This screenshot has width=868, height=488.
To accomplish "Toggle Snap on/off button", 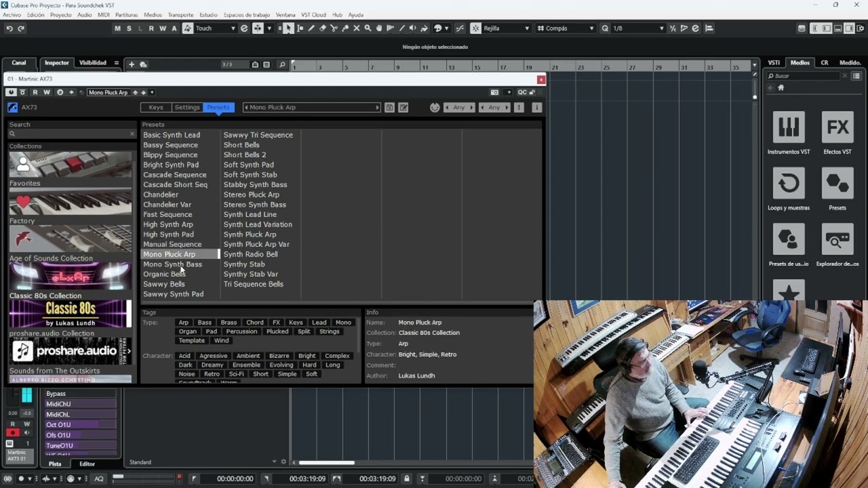I will coord(476,28).
